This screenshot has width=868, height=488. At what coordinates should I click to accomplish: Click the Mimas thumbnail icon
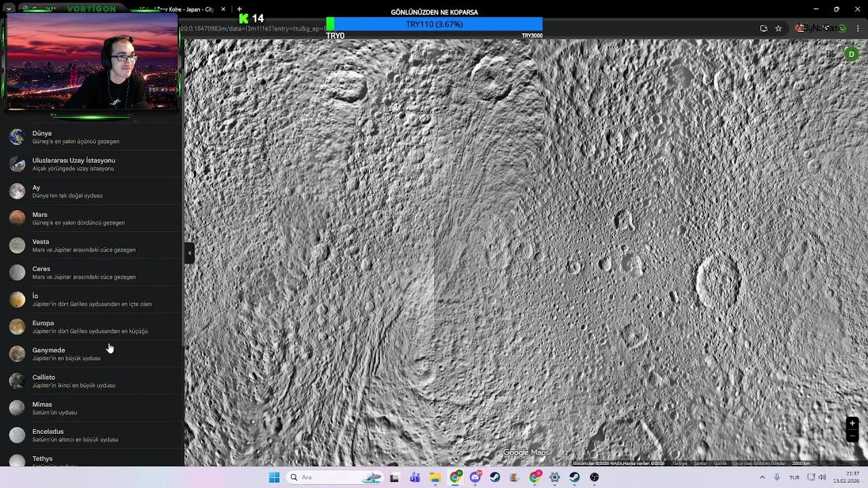click(17, 408)
